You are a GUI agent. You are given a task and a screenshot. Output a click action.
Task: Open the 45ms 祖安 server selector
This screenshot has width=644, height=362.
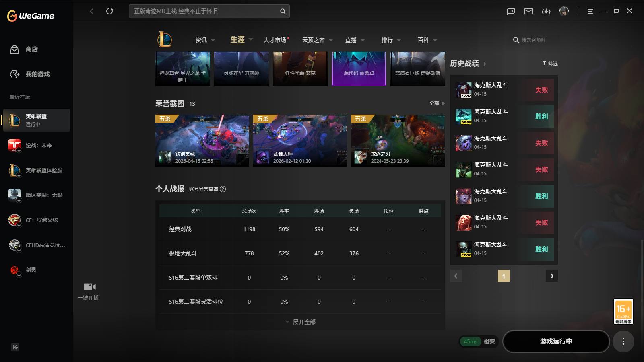(x=479, y=341)
